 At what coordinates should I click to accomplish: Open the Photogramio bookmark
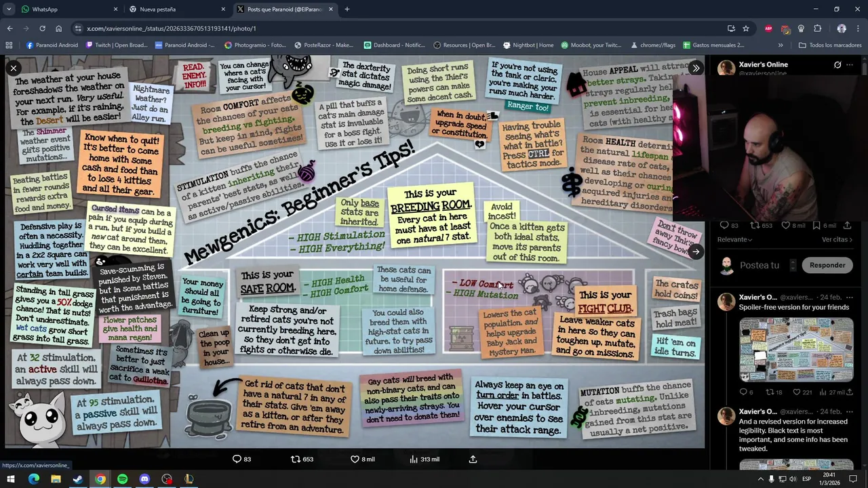[x=256, y=45]
